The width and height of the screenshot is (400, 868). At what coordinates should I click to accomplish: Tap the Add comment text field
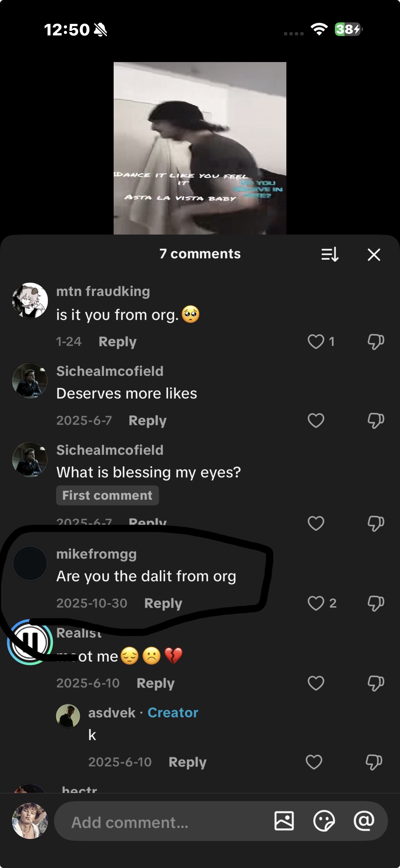(162, 822)
